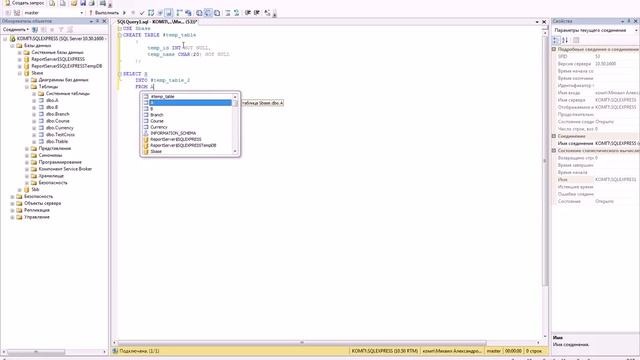Select the dbo.Branch table
Screen dimensions: 640x360
[x=58, y=114]
